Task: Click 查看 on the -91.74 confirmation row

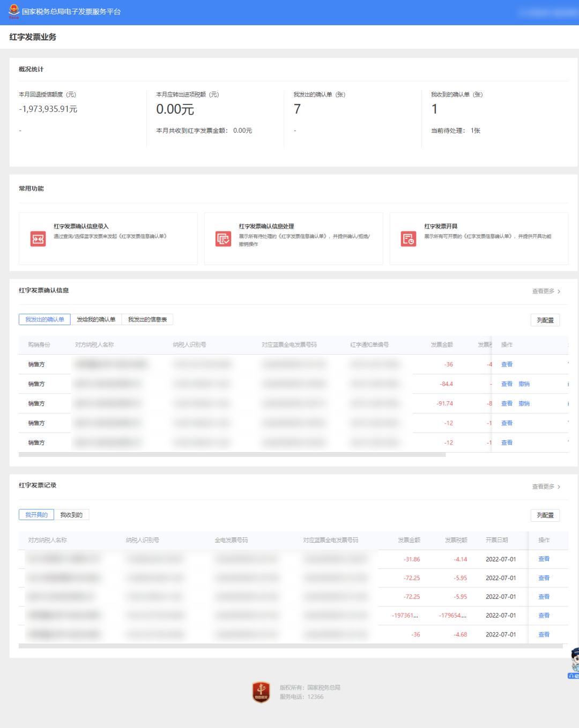Action: 507,404
